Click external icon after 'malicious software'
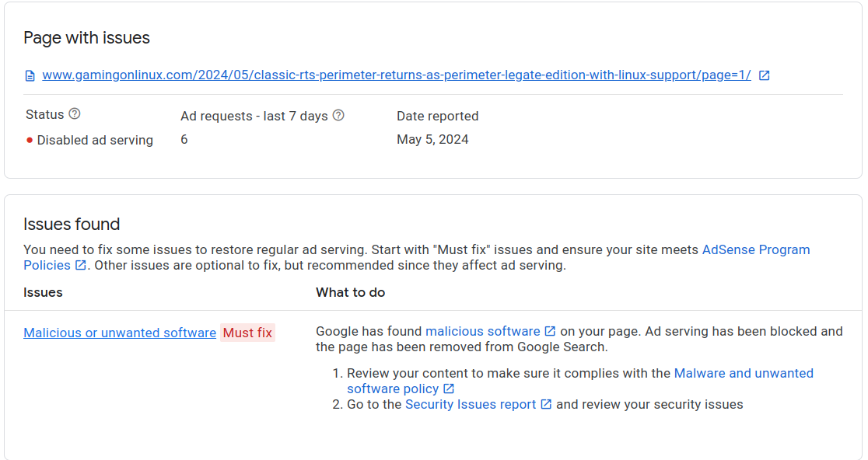The width and height of the screenshot is (868, 460). click(x=550, y=331)
